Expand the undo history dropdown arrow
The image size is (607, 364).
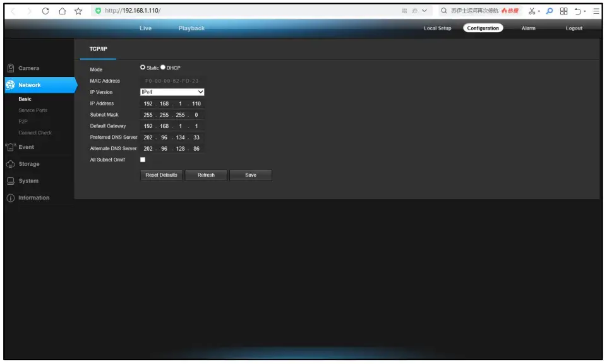click(584, 11)
